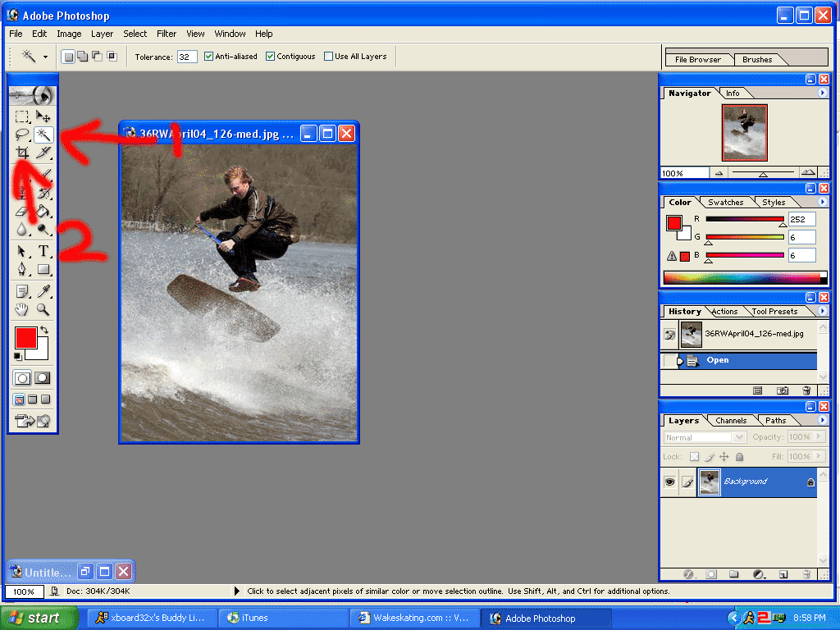This screenshot has width=840, height=630.
Task: Pick the Move tool
Action: point(43,116)
